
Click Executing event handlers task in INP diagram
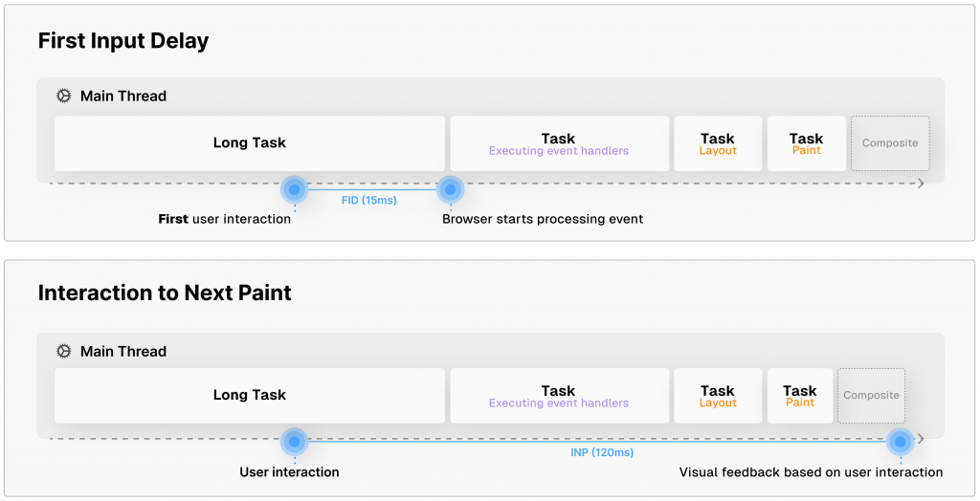click(x=559, y=396)
